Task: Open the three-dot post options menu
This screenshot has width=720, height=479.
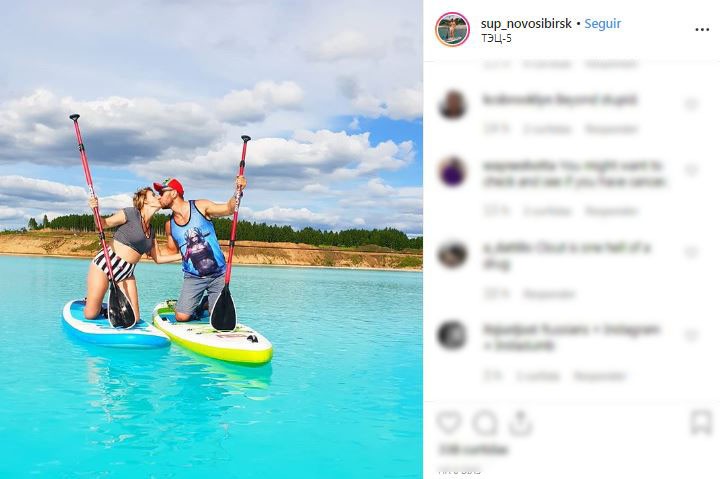Action: pyautogui.click(x=702, y=29)
